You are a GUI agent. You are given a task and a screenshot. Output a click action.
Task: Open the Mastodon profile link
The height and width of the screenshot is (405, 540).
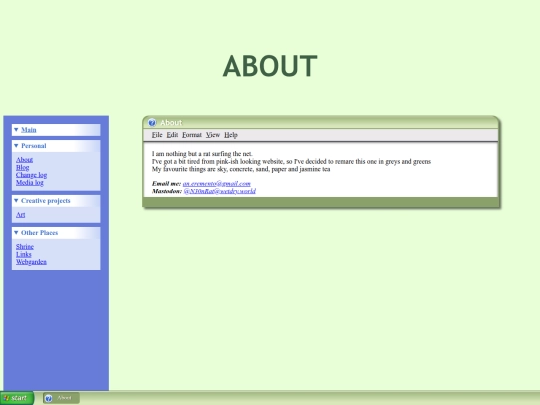[x=220, y=191]
